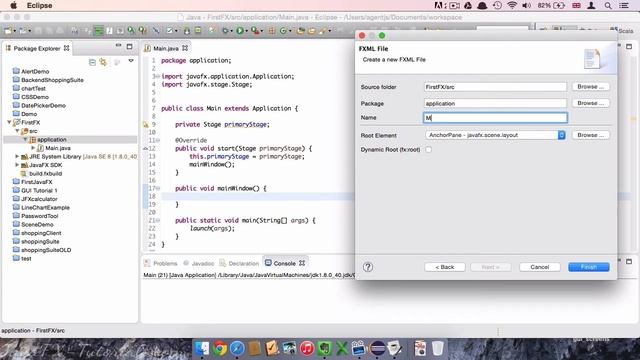
Task: Select the shoppingSuiteOLD project
Action: pos(46,250)
